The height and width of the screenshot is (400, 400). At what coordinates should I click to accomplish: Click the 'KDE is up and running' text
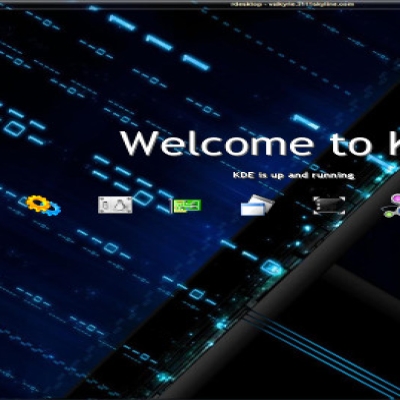click(x=293, y=175)
